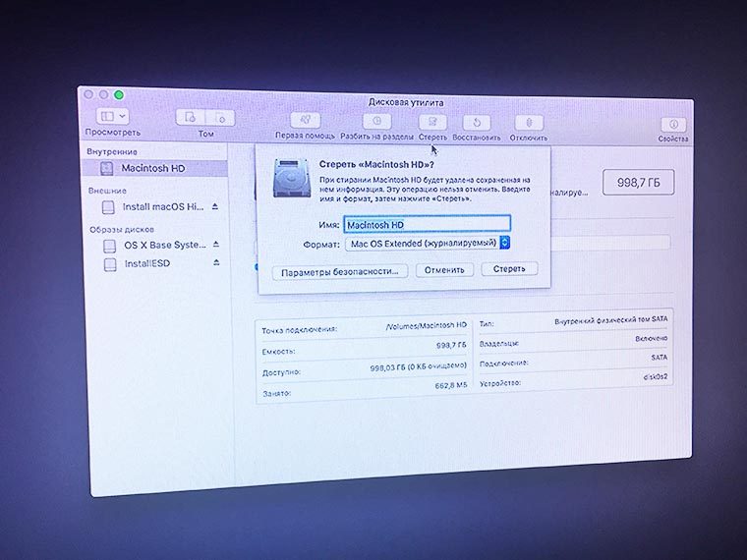
Task: Click the Отменить cancel button
Action: coord(444,270)
